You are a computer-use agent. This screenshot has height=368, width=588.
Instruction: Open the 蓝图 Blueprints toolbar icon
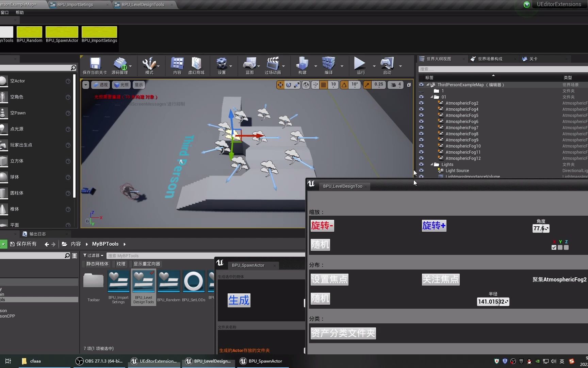click(x=250, y=65)
